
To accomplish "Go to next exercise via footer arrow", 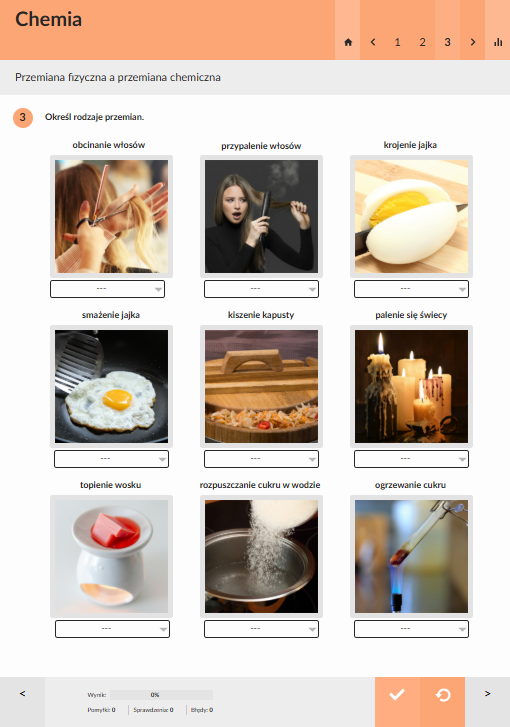I will [487, 694].
